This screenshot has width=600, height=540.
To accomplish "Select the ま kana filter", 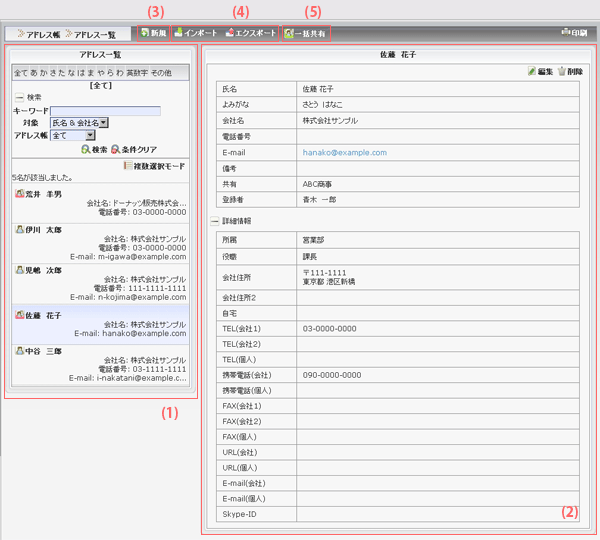I will coord(91,73).
